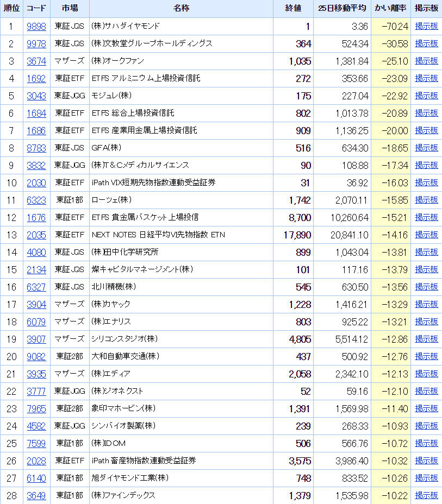Open stock code 3649 link
442x504 pixels.
coord(36,496)
